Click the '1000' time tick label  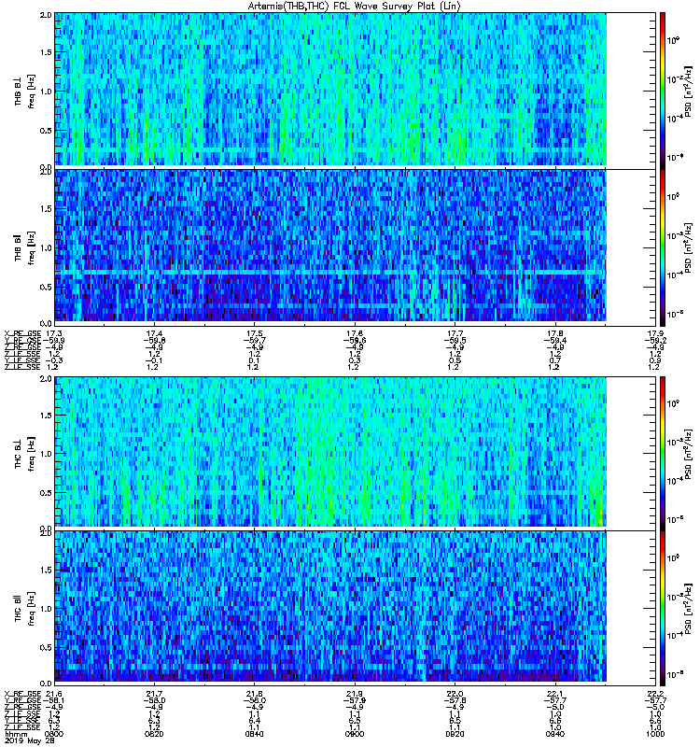[655, 734]
